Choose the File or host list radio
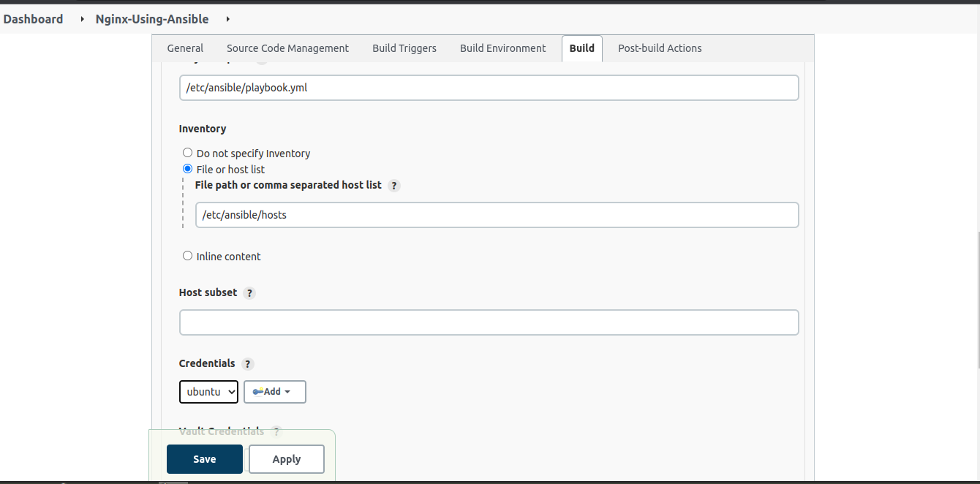The image size is (980, 484). tap(188, 169)
